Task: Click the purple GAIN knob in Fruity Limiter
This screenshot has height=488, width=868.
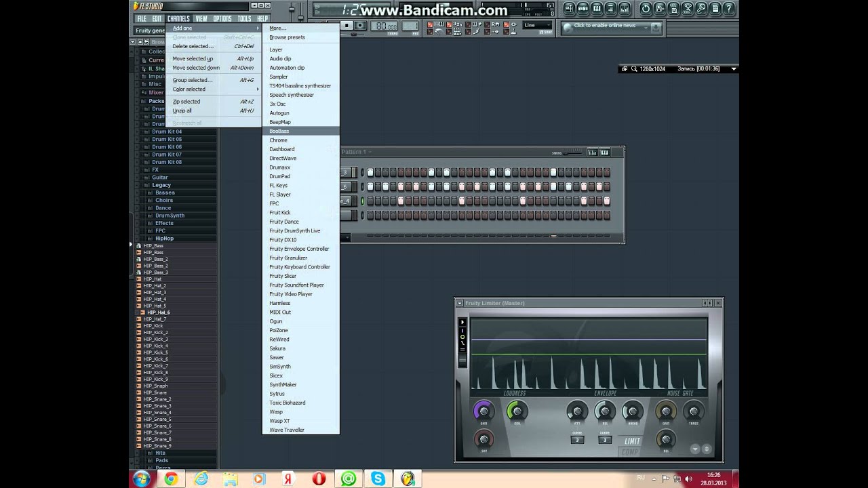Action: (x=484, y=410)
